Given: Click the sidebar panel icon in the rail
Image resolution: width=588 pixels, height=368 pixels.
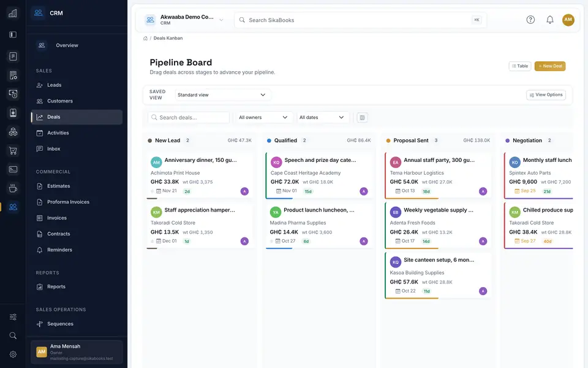Looking at the screenshot, I should pos(13,34).
